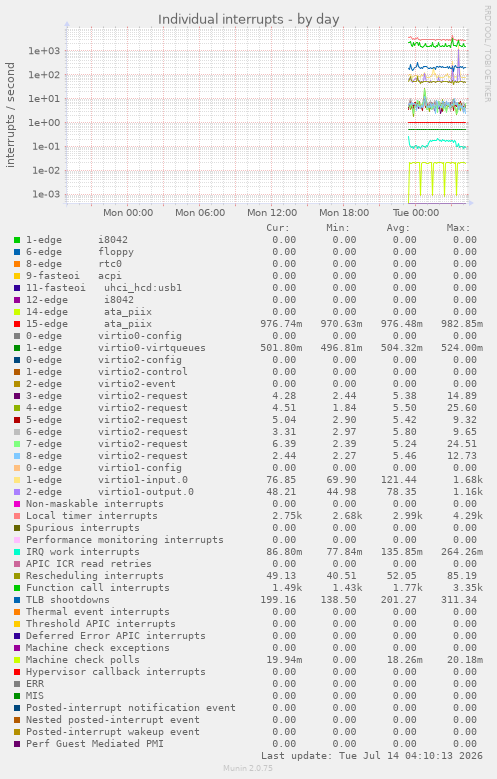Click the Last update timestamp text
497x779 pixels.
point(372,756)
